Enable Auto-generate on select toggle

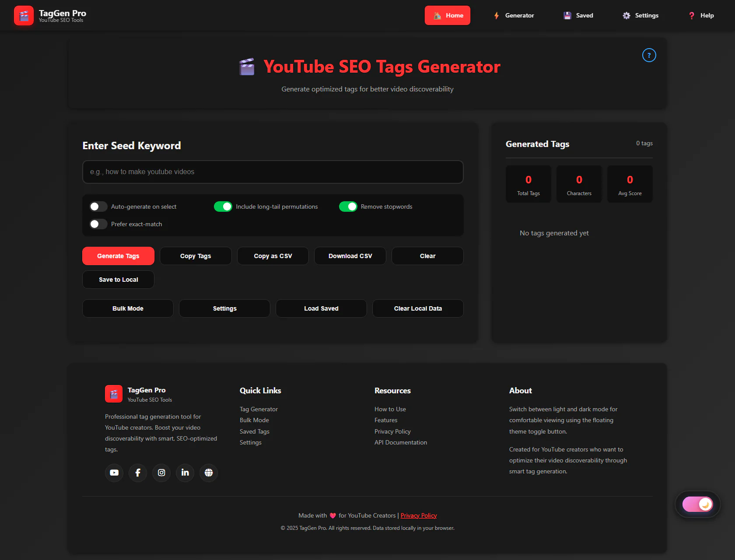pos(98,206)
